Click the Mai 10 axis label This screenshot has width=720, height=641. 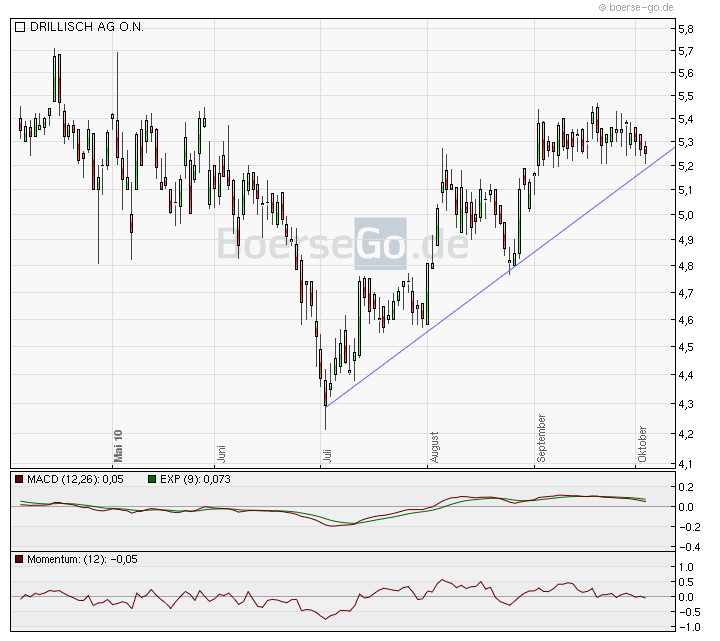coord(118,446)
